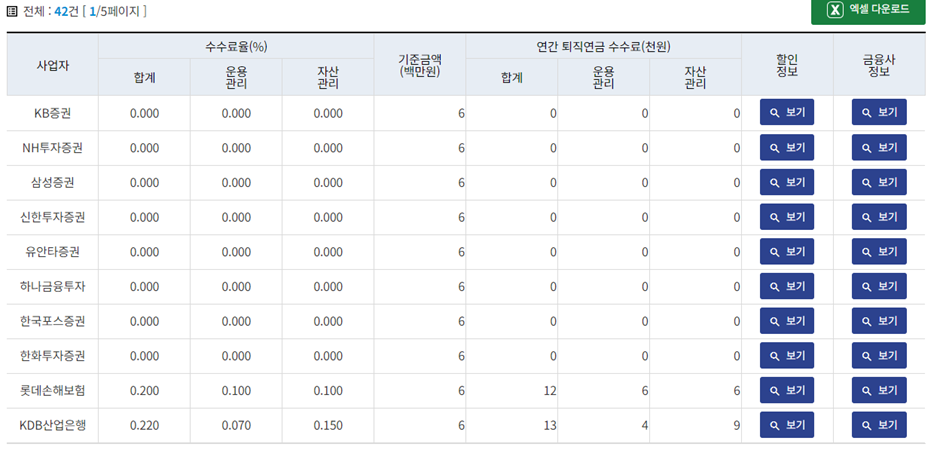Viewport: 940px width, 453px height.
Task: View discount info for KB증권
Action: tap(787, 112)
